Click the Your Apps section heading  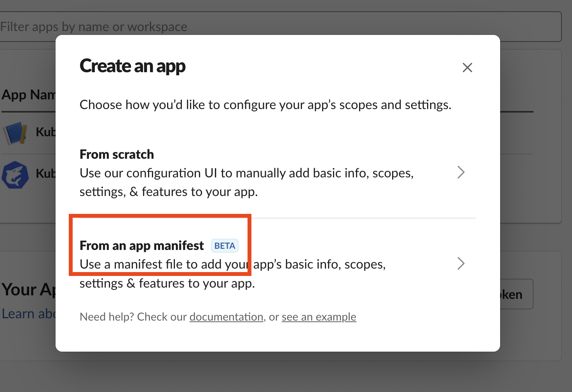click(x=28, y=290)
